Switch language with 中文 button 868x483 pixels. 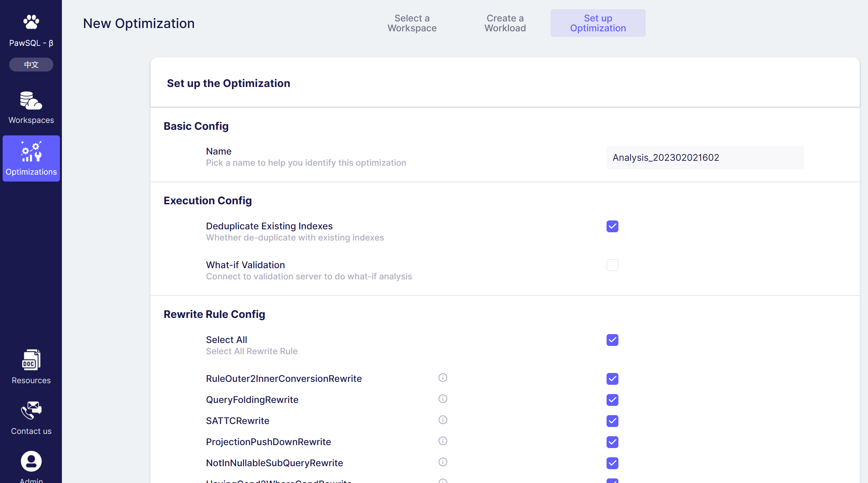(31, 64)
